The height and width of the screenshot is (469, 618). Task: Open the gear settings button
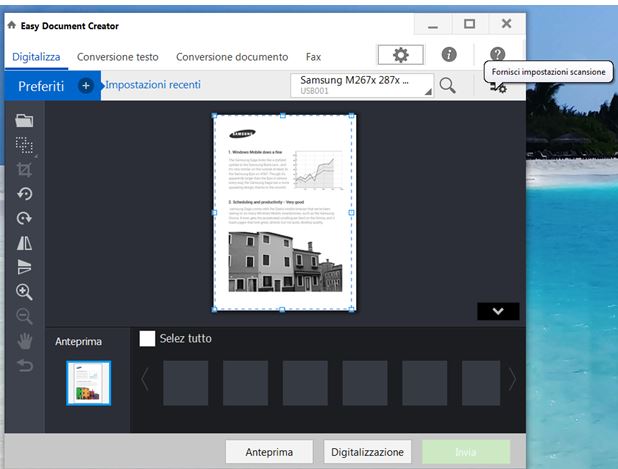pyautogui.click(x=400, y=55)
